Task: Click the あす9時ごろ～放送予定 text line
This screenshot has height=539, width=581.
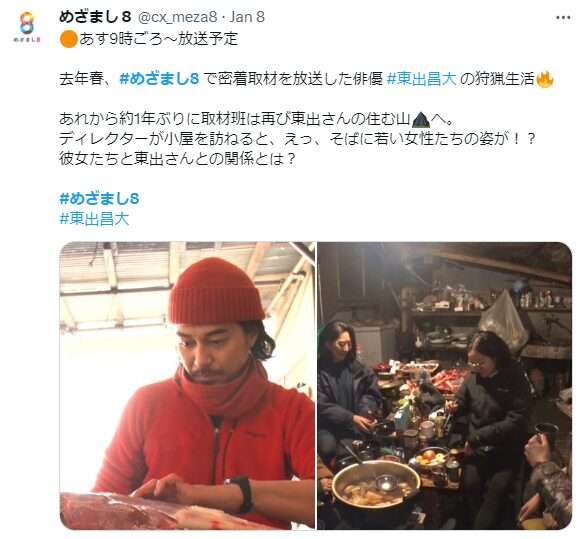Action: click(158, 39)
